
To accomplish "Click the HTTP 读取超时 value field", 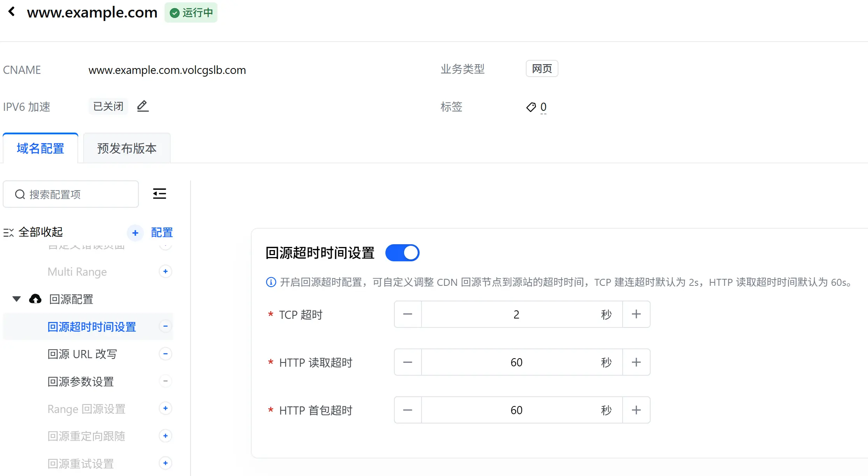I will pyautogui.click(x=522, y=362).
